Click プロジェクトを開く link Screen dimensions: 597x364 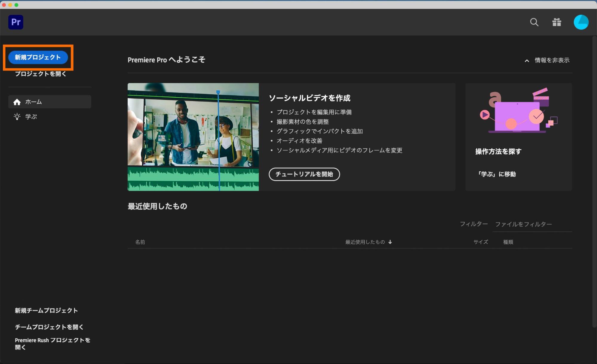[41, 74]
